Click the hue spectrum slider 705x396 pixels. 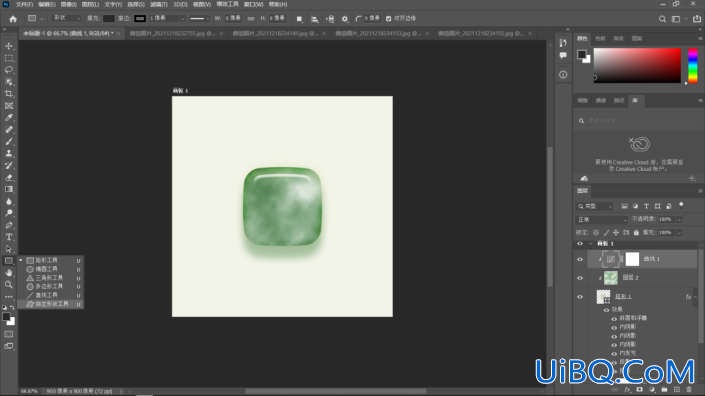click(x=692, y=66)
